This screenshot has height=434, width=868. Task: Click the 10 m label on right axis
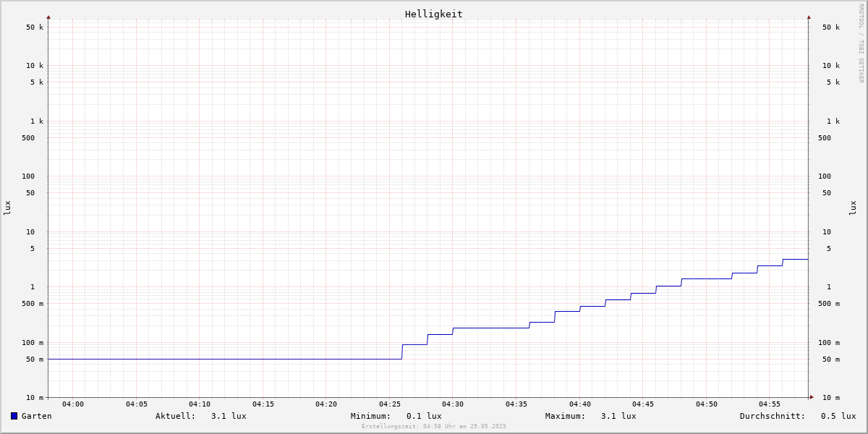(x=831, y=398)
